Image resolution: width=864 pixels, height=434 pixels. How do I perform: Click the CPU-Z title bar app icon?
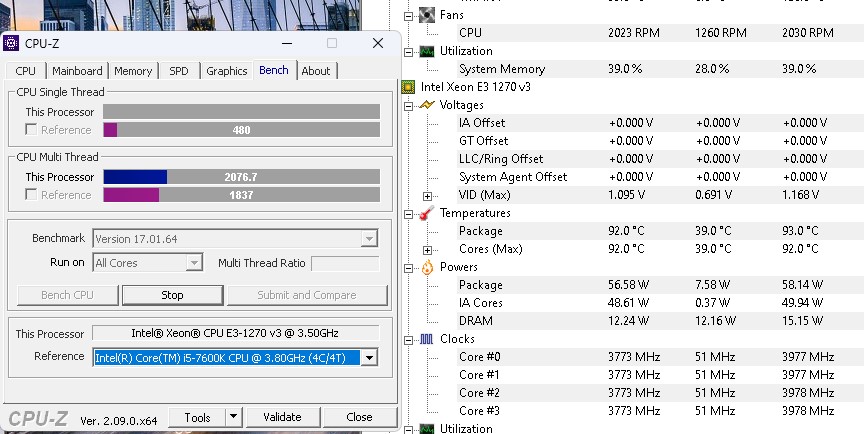[x=11, y=43]
